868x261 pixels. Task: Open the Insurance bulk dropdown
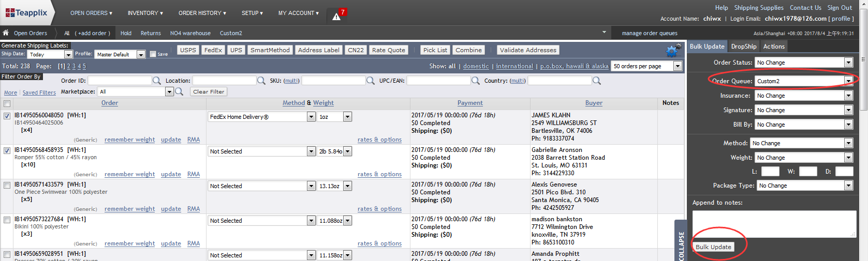click(804, 96)
